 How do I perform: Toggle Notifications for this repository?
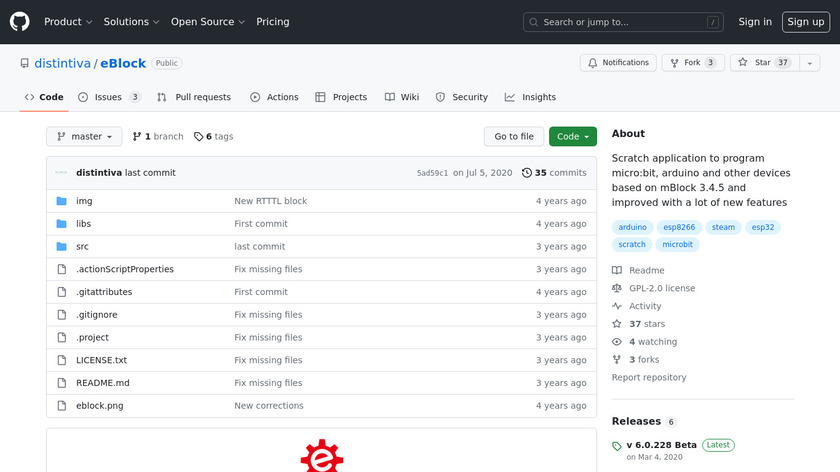619,63
